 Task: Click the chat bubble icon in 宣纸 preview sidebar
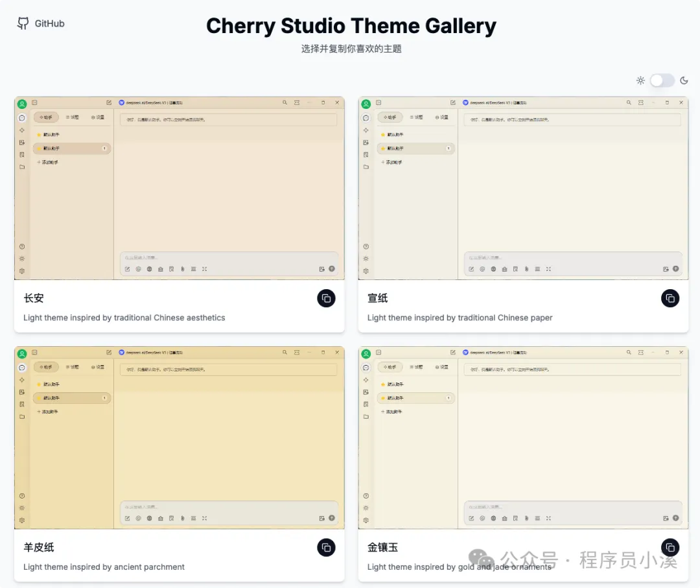click(366, 118)
